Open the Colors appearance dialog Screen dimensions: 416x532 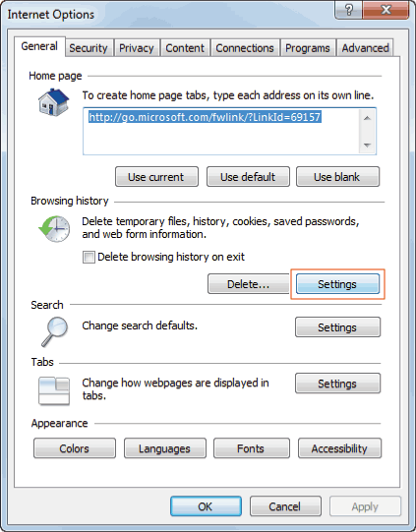[75, 448]
